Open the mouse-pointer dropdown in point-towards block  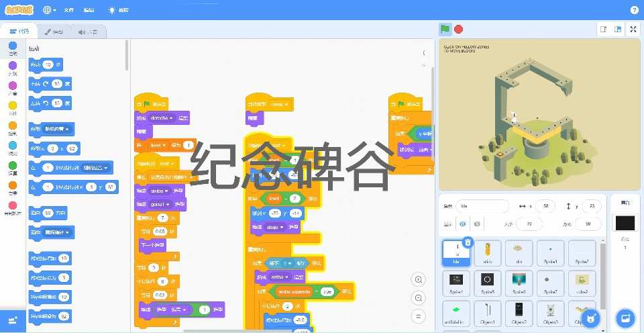pyautogui.click(x=56, y=233)
